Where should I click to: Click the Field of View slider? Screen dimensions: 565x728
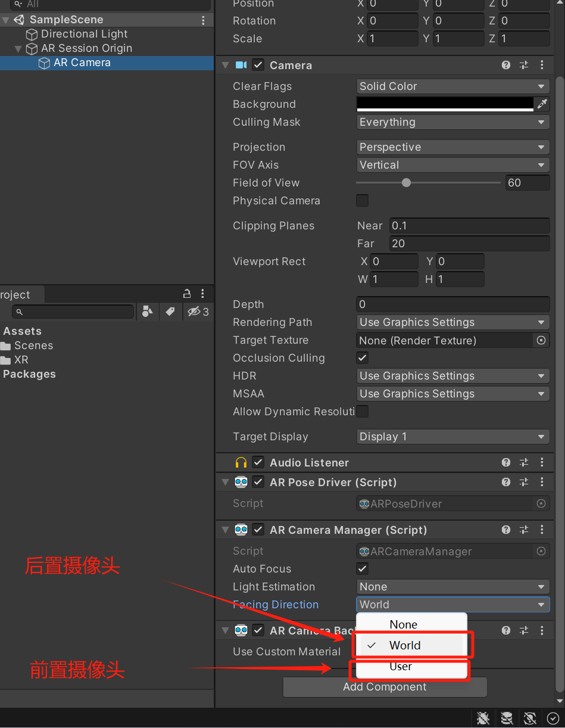[428, 183]
